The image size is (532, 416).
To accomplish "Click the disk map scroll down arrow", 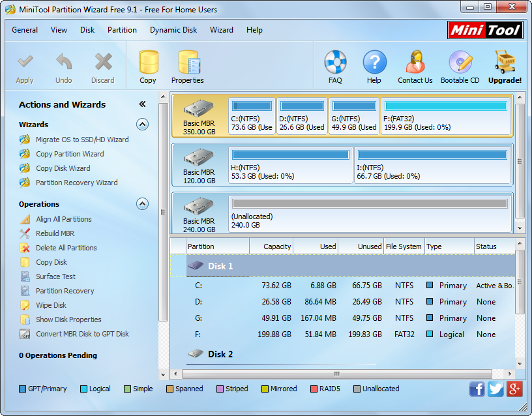I will pos(520,228).
